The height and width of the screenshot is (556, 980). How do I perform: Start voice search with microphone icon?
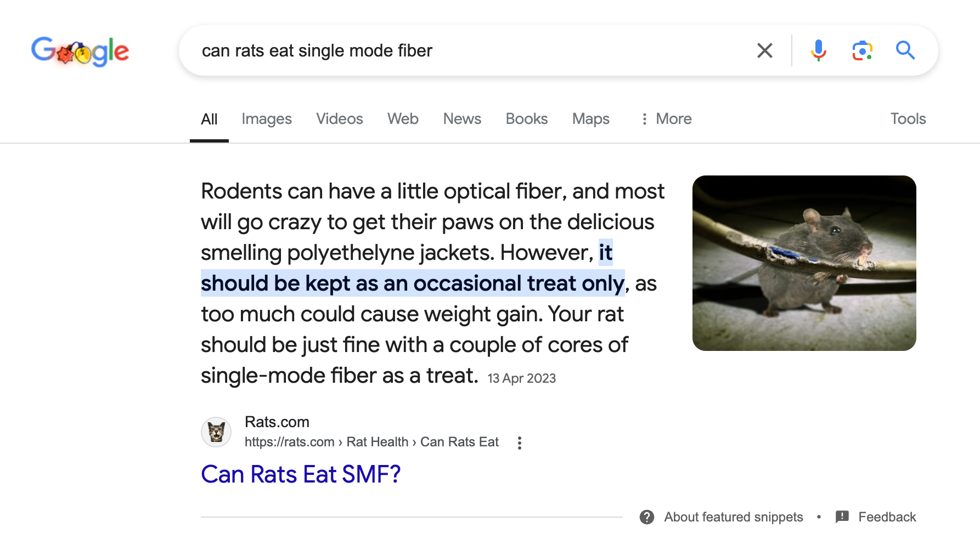click(x=818, y=50)
